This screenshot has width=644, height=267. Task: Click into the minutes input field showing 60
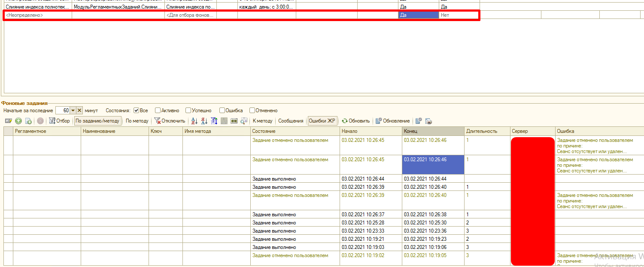pyautogui.click(x=63, y=110)
